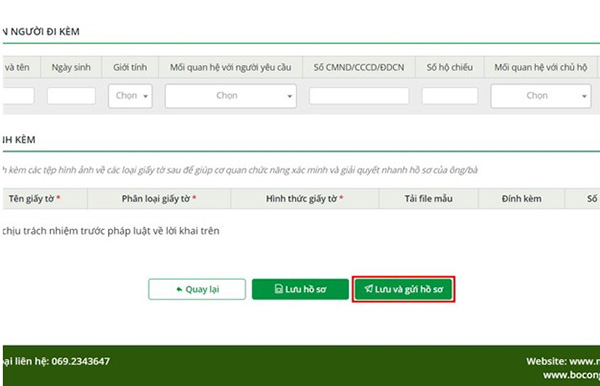Go back using Quay lại button
Image resolution: width=600 pixels, height=386 pixels.
click(197, 289)
